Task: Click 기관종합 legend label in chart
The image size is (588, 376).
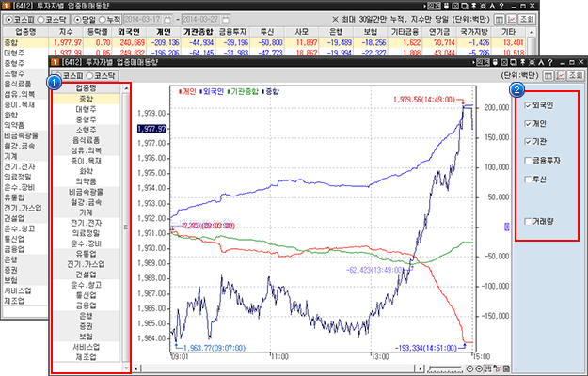Action: (245, 91)
